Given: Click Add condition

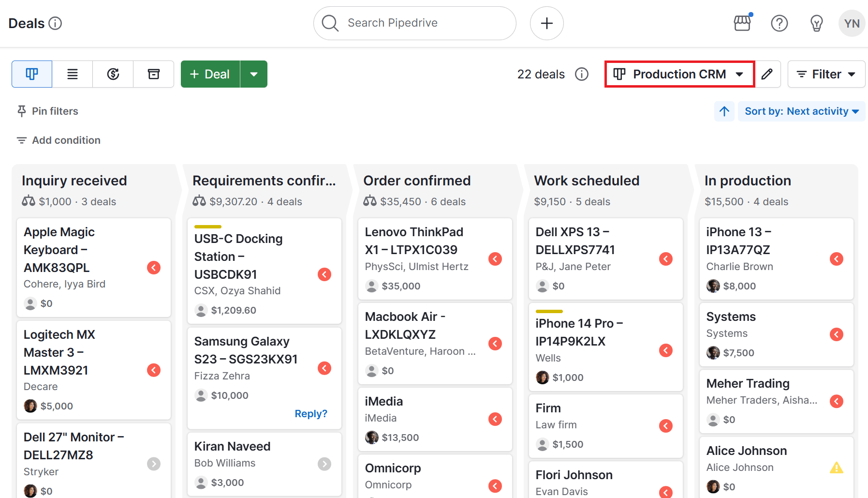Looking at the screenshot, I should click(58, 140).
